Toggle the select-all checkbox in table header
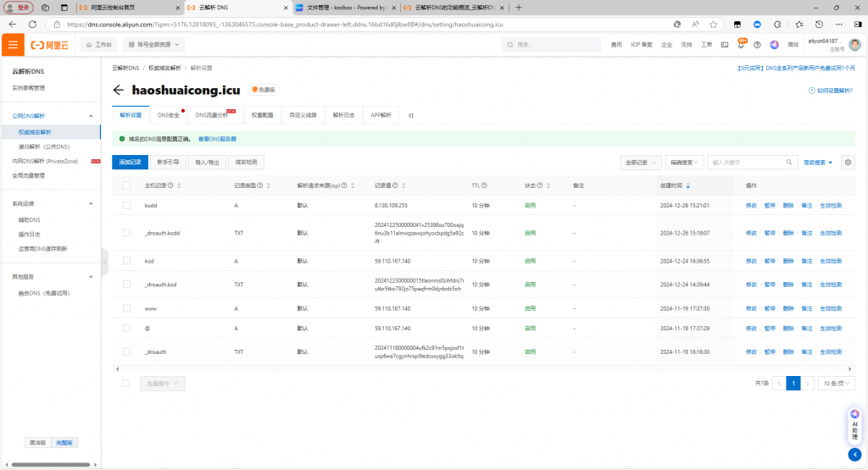The width and height of the screenshot is (868, 470). [x=126, y=185]
